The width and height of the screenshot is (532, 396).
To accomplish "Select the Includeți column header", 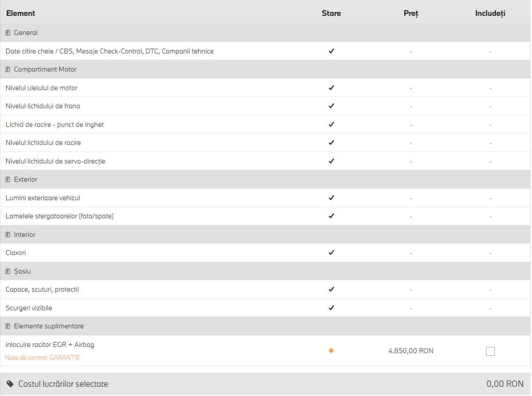I will (x=490, y=13).
